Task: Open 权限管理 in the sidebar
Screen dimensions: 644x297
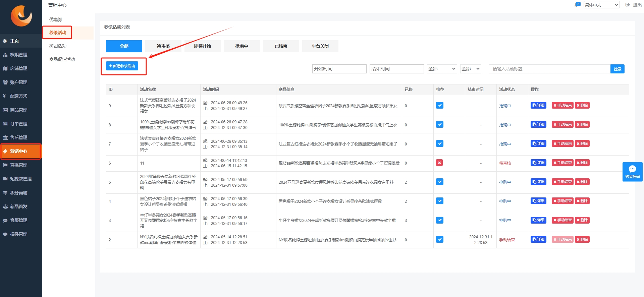Action: pyautogui.click(x=21, y=55)
